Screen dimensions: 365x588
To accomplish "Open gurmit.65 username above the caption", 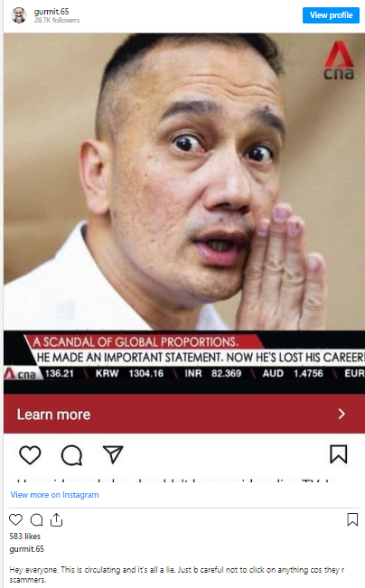I will (x=26, y=549).
